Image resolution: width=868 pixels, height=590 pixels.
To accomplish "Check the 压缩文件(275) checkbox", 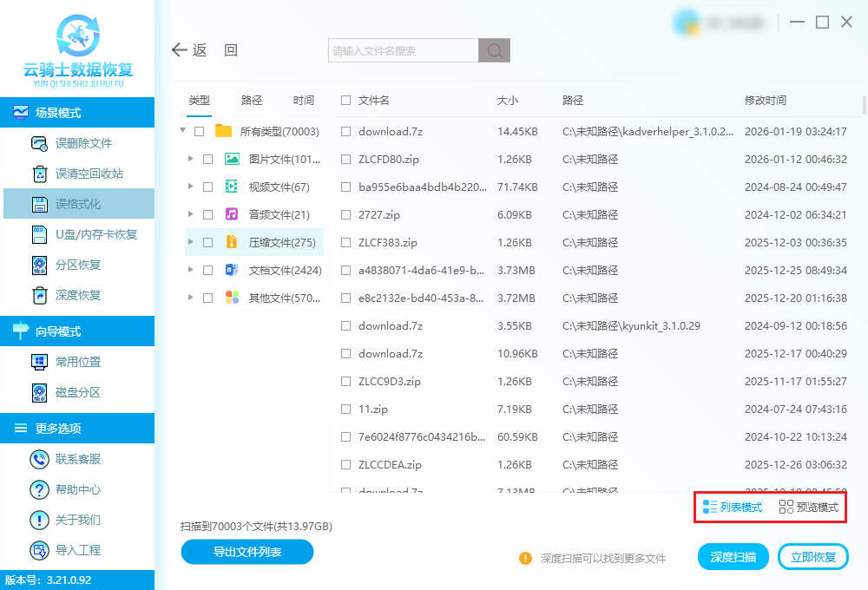I will click(208, 242).
